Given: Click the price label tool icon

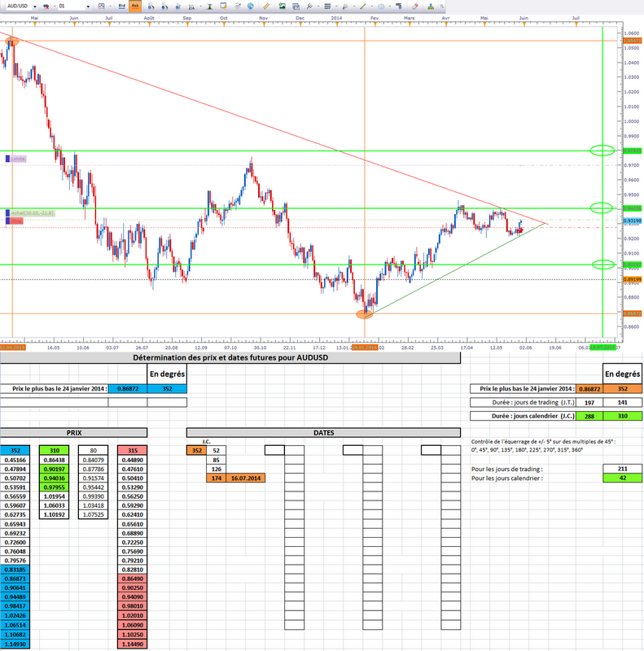Looking at the screenshot, I should pyautogui.click(x=399, y=6).
